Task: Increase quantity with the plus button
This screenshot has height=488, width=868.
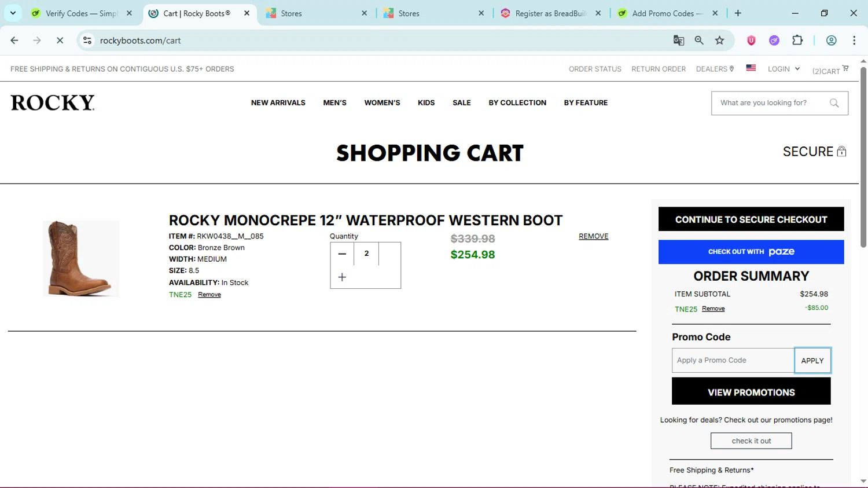Action: 342,277
